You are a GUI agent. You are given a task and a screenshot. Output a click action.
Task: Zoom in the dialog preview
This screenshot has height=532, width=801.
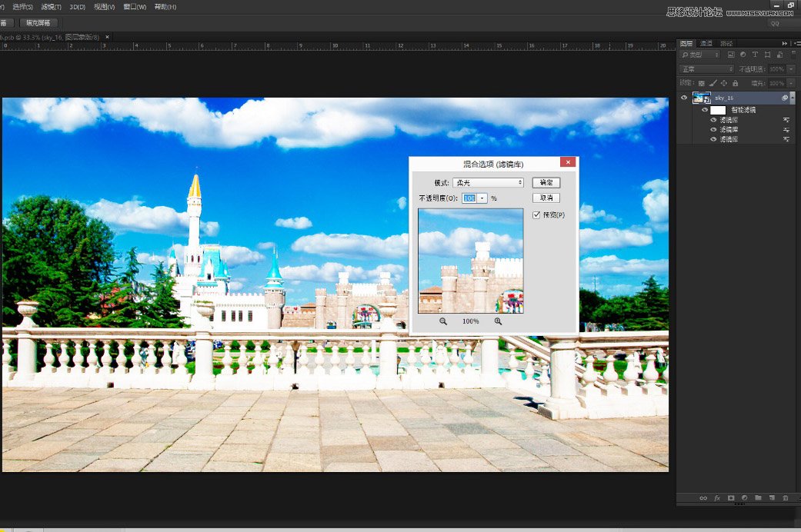[498, 321]
